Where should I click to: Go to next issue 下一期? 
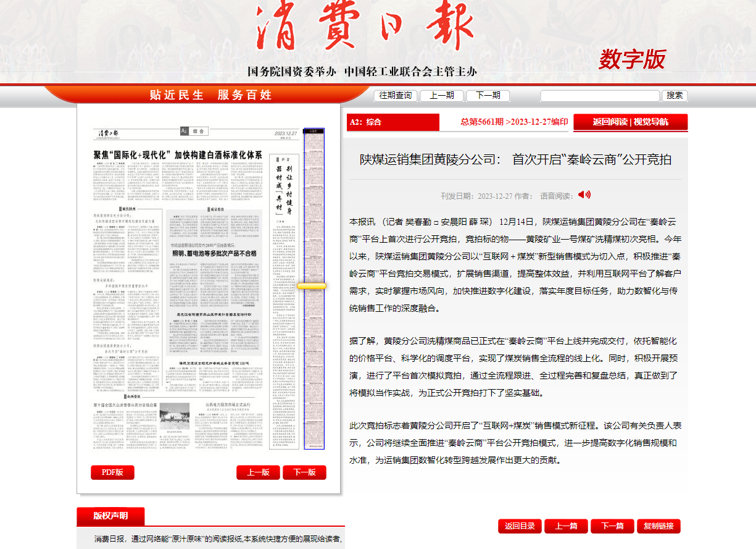pos(488,96)
